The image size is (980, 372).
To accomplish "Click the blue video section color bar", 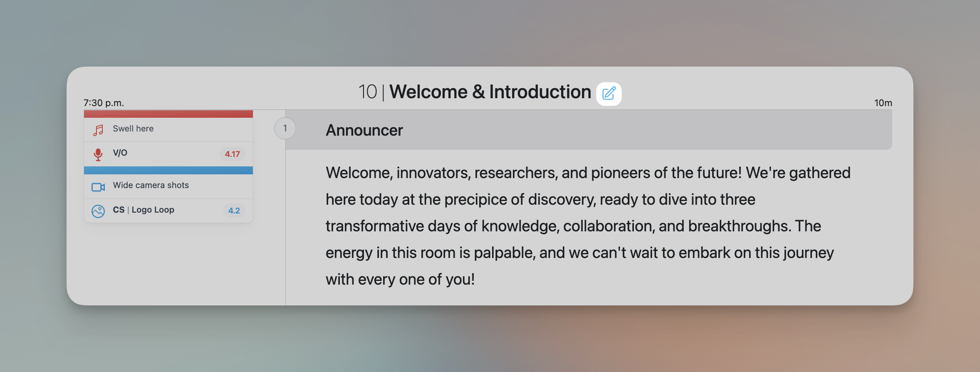I will [168, 170].
